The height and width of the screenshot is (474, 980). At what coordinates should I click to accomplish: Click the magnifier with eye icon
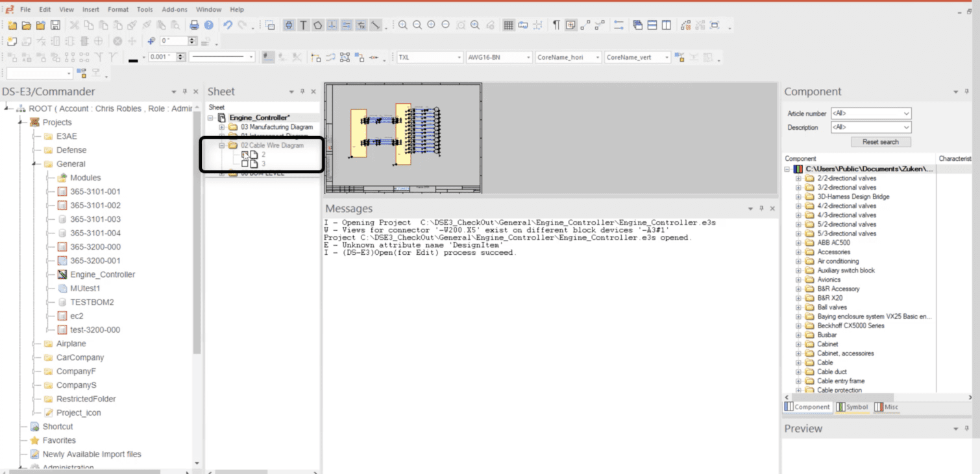475,25
